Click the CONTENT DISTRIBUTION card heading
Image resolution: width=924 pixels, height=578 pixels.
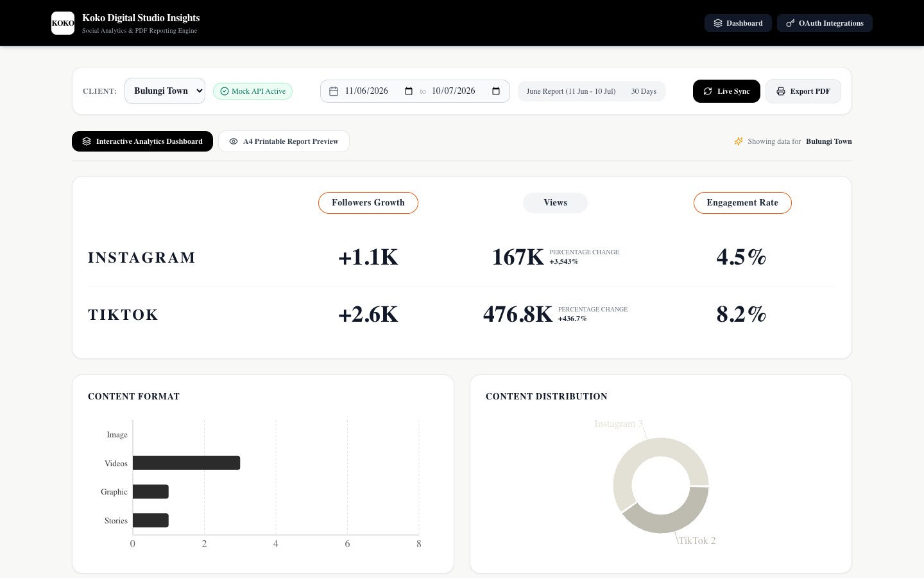click(547, 397)
